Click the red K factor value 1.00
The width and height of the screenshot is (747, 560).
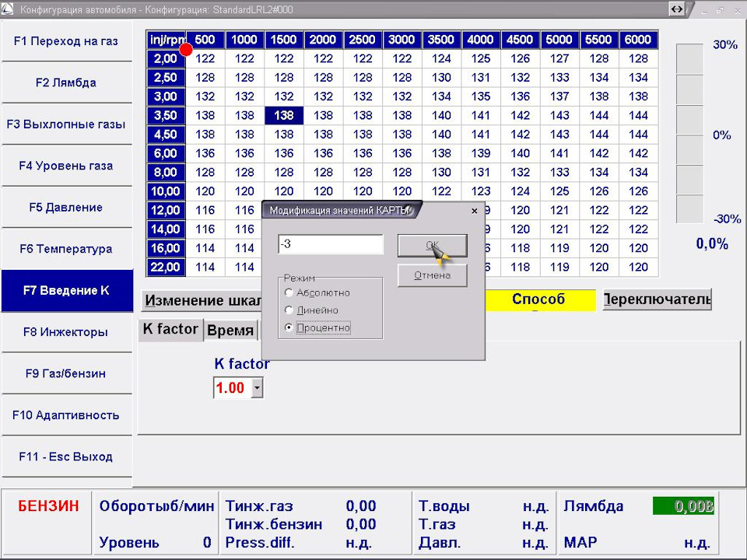coord(230,387)
